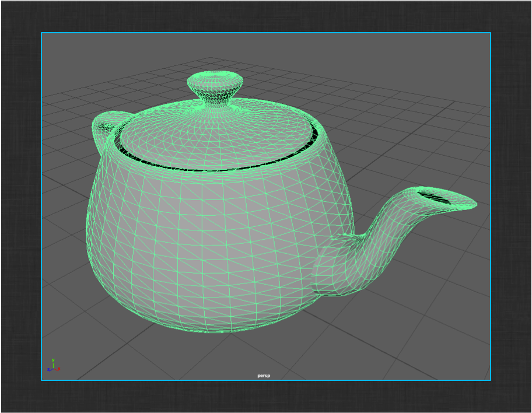Select the teapot spout opening
The image size is (532, 413).
click(x=434, y=198)
